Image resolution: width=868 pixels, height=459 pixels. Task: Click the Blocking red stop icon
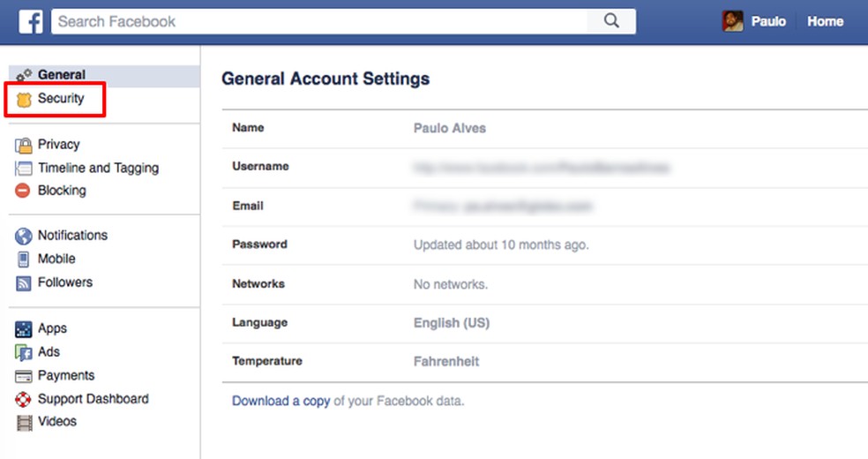(24, 191)
